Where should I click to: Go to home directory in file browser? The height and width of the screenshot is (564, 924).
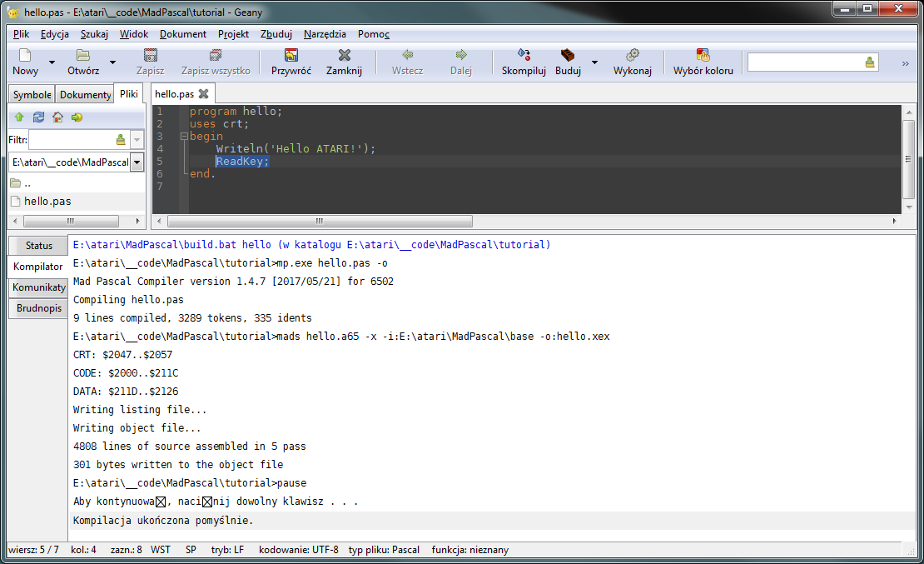pyautogui.click(x=57, y=117)
